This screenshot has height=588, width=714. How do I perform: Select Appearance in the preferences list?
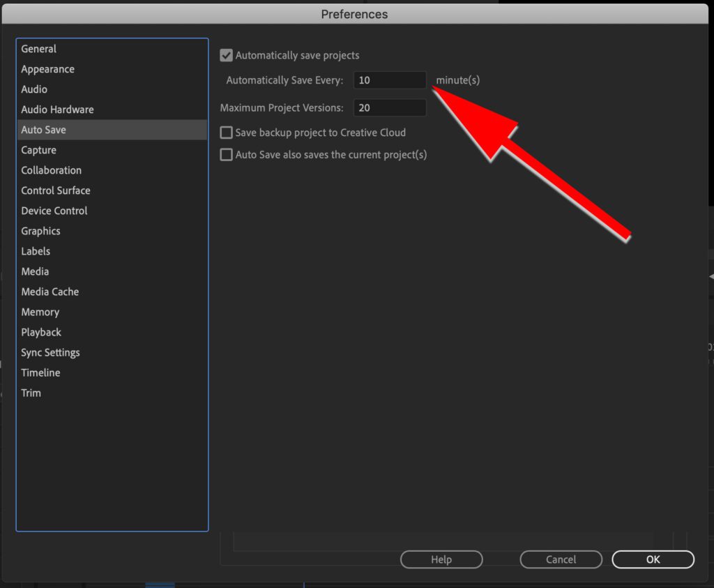[x=112, y=69]
